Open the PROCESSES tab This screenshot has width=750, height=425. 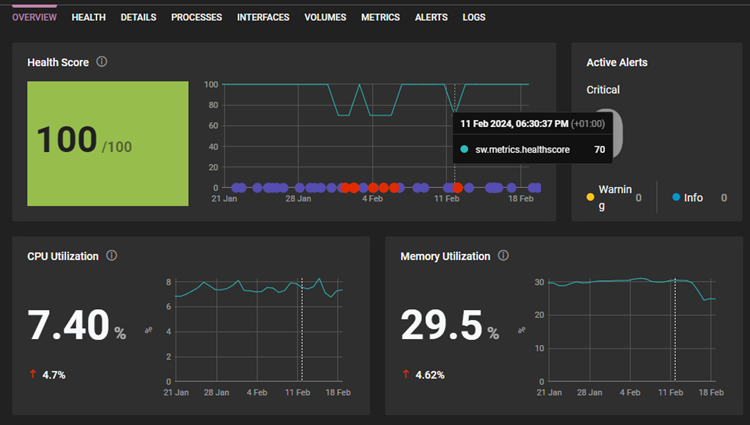click(197, 17)
